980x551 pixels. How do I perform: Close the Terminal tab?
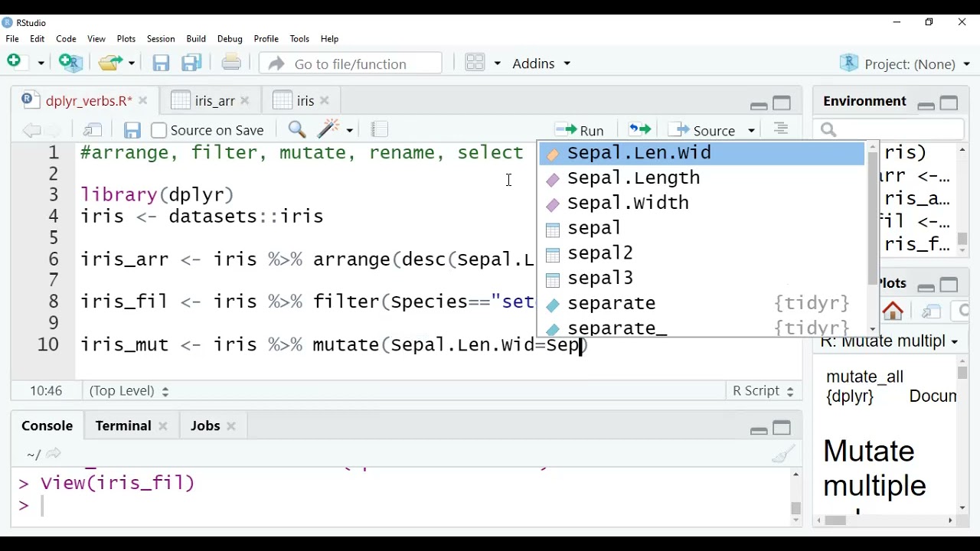point(163,426)
